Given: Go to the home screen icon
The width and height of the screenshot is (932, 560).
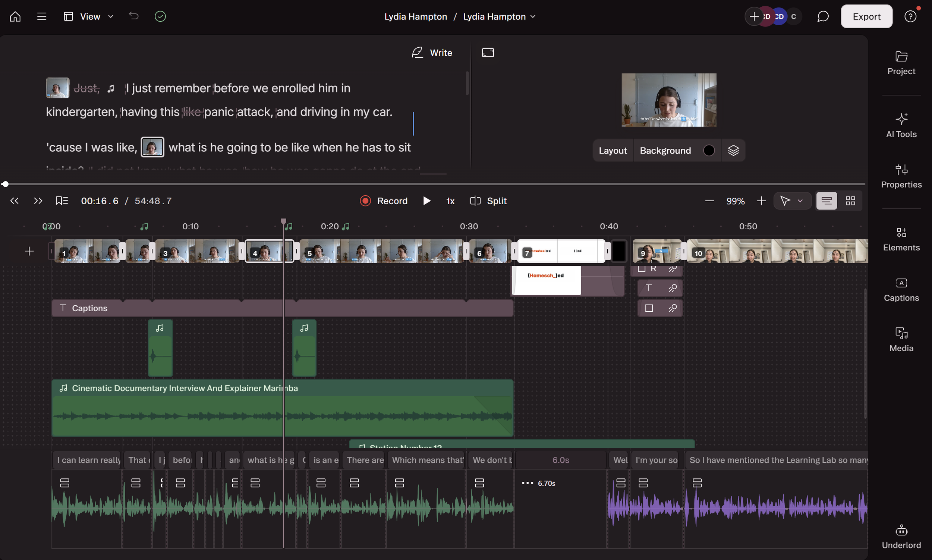Looking at the screenshot, I should click(15, 17).
